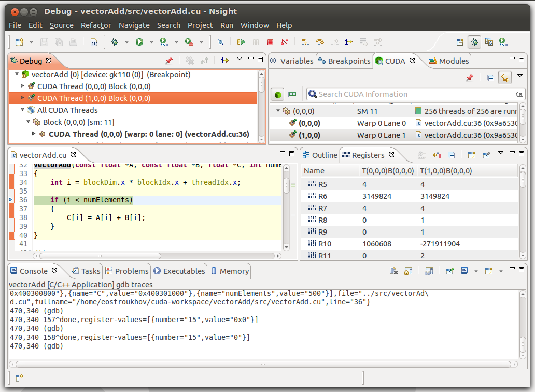Clear the Search CUDA Information field
Viewport: 535px width, 392px height.
[520, 94]
